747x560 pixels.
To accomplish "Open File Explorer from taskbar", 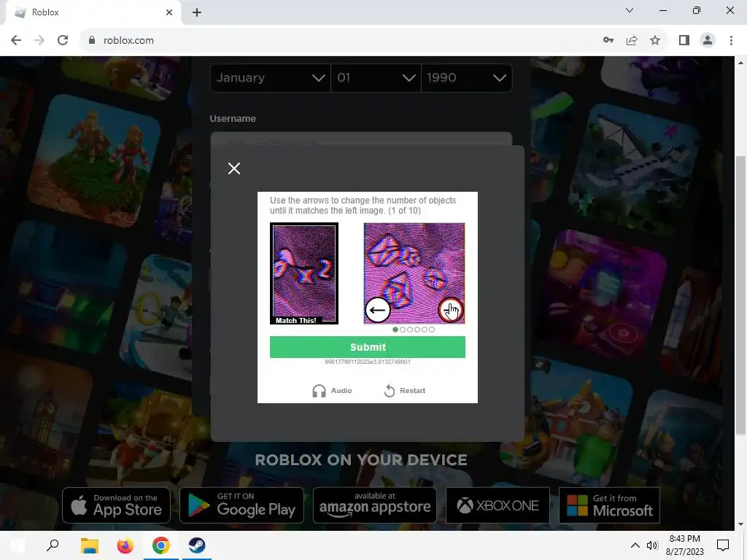I will (89, 545).
